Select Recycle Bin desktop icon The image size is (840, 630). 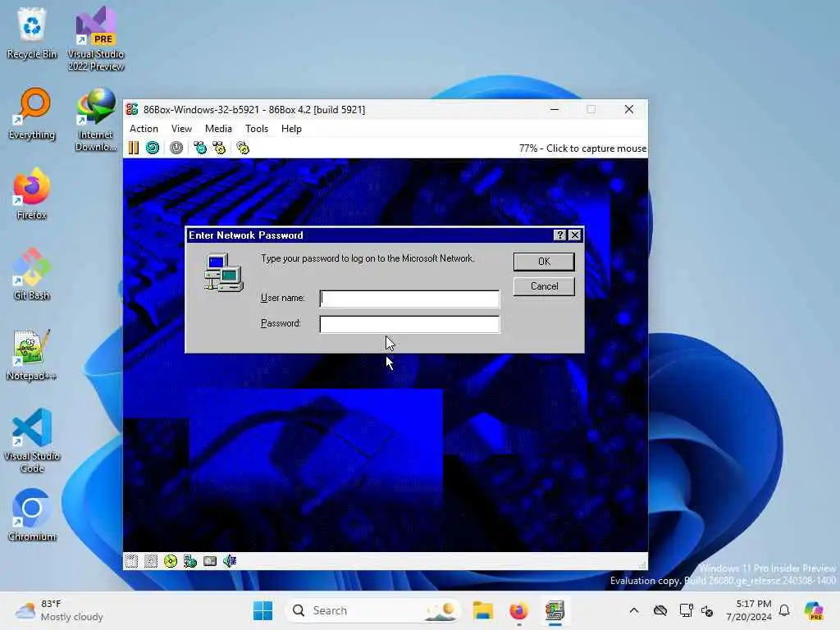(32, 34)
